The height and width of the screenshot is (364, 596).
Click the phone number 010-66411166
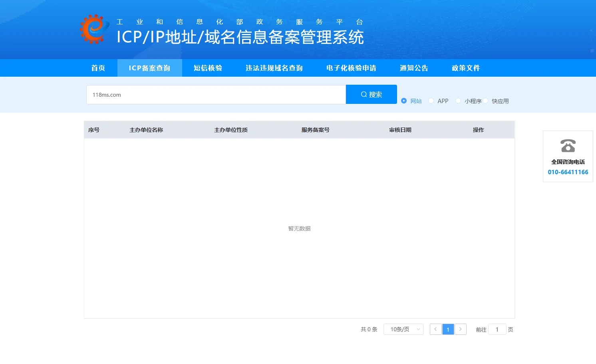(568, 172)
